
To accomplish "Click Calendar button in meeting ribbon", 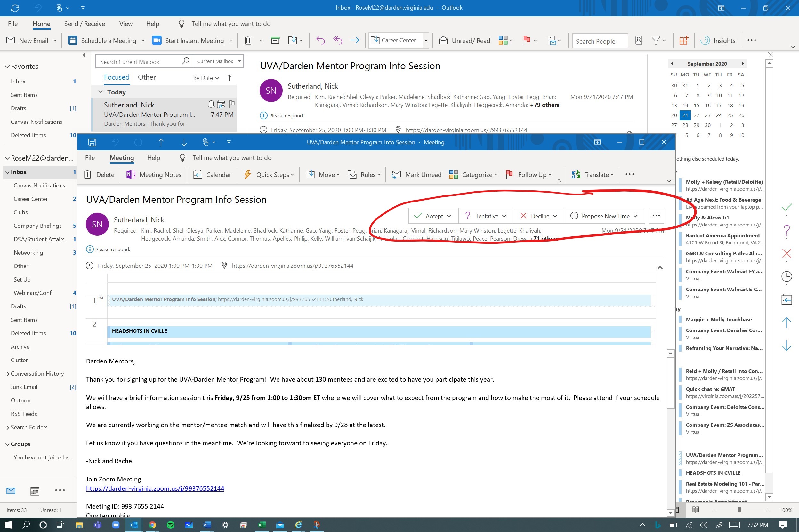I will pos(212,174).
